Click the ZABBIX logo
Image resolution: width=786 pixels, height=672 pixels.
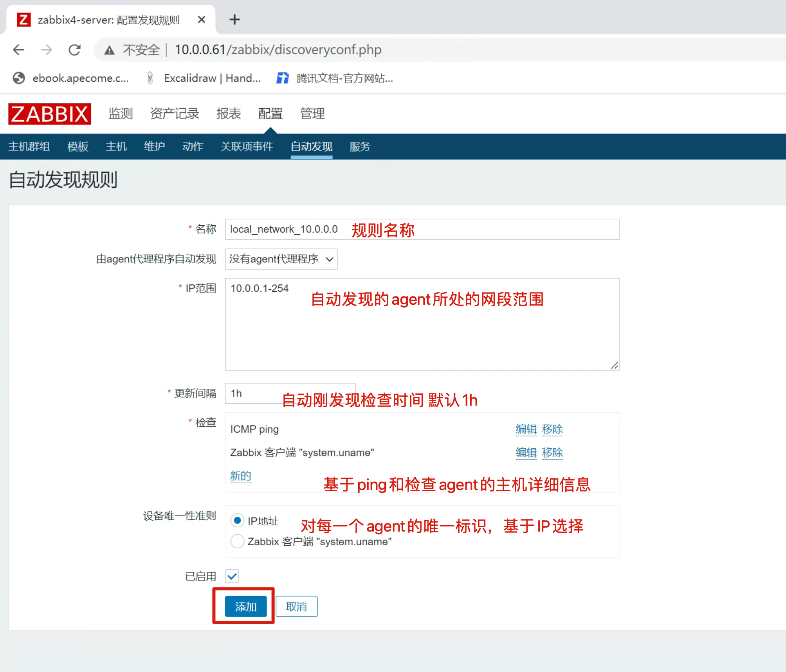(x=50, y=114)
